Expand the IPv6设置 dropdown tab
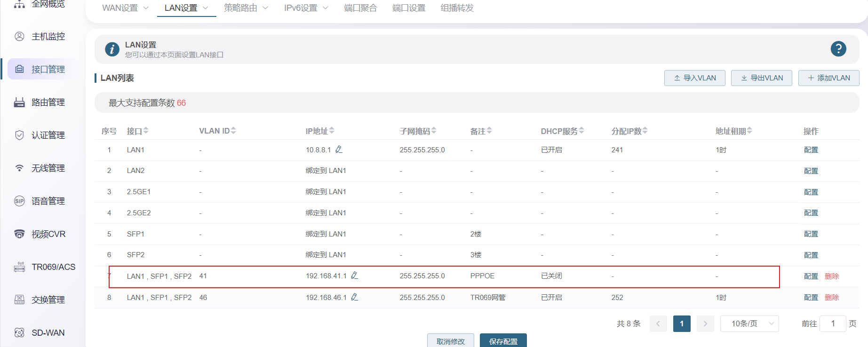 point(306,8)
